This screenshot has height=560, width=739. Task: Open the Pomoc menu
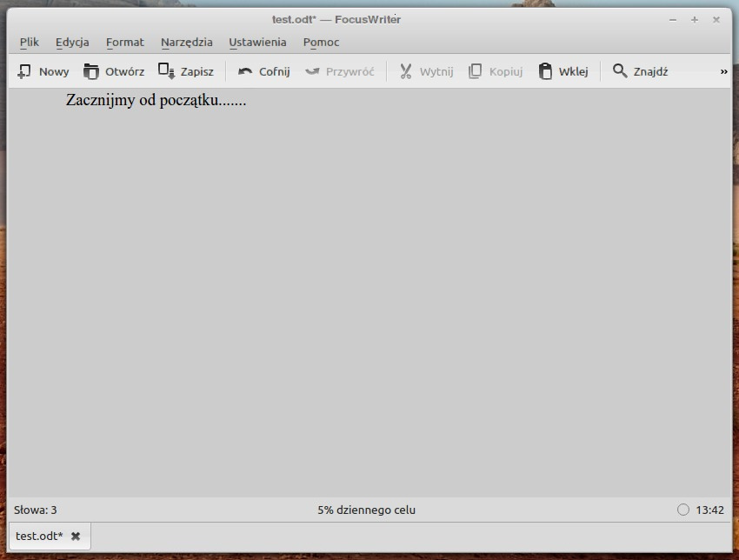[x=321, y=42]
